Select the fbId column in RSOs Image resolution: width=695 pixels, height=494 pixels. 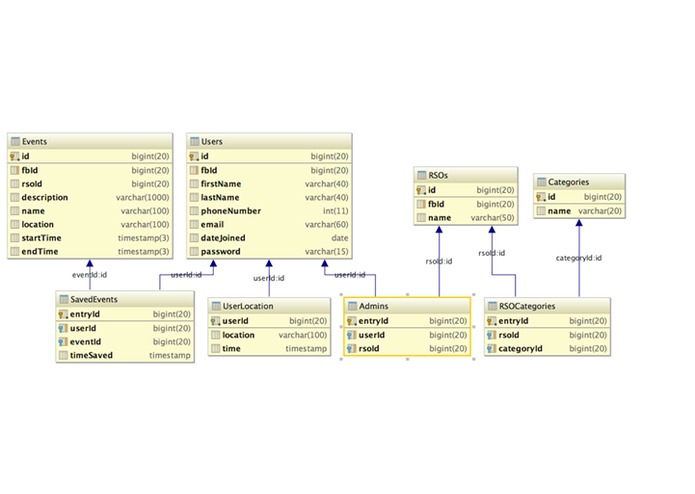click(x=465, y=204)
